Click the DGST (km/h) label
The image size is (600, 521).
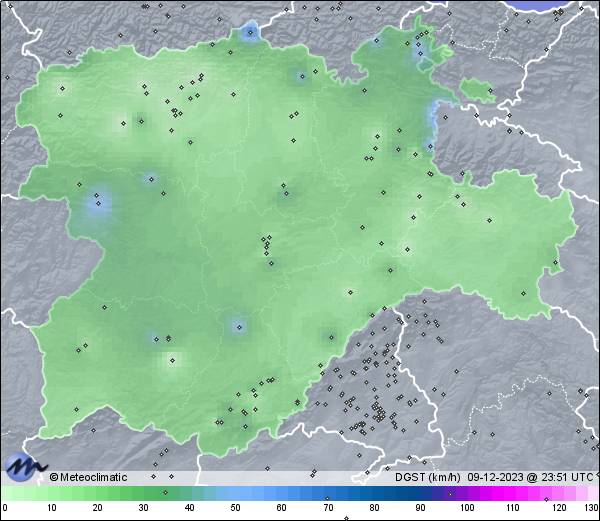click(x=427, y=477)
